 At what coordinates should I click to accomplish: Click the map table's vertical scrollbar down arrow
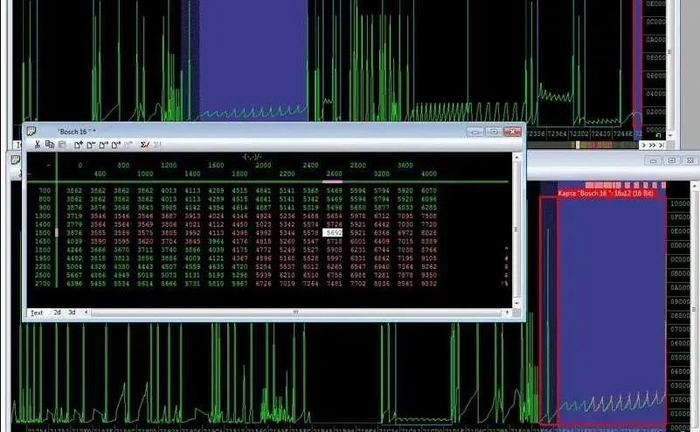(x=517, y=303)
